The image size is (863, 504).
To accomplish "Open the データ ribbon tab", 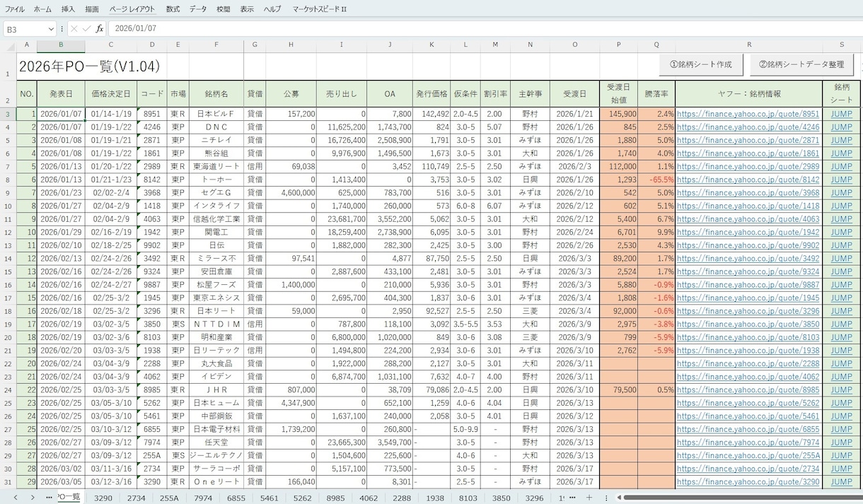I will (x=198, y=9).
